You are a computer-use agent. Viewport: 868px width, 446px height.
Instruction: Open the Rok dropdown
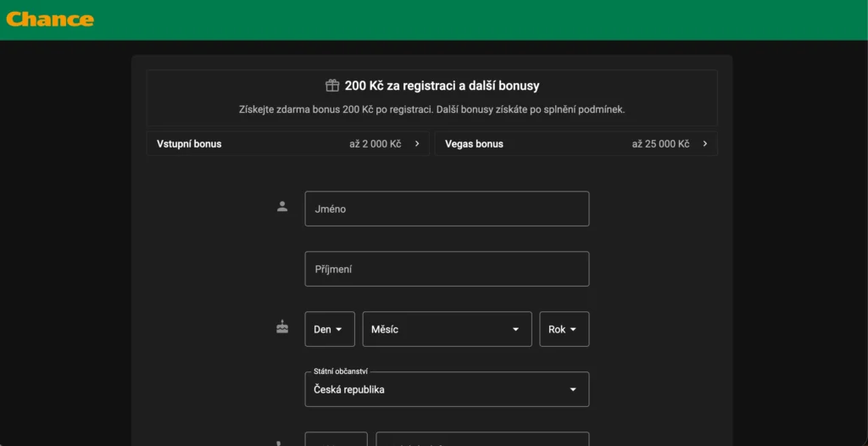pyautogui.click(x=564, y=329)
